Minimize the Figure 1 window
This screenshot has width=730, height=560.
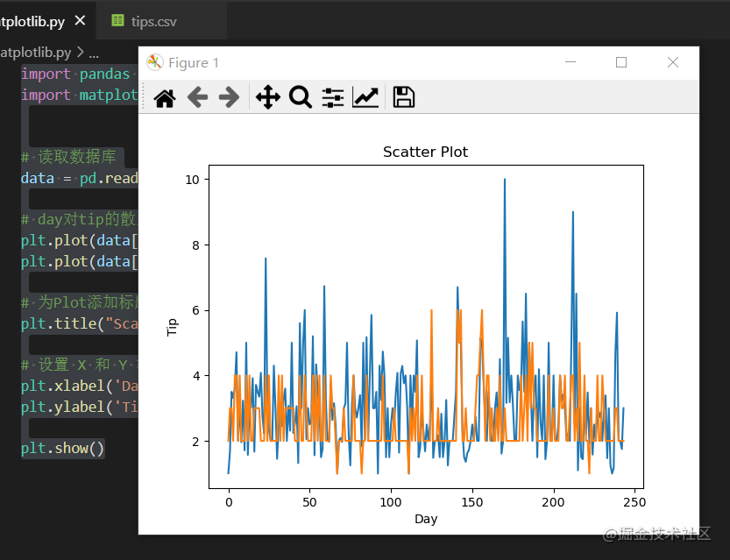point(571,62)
